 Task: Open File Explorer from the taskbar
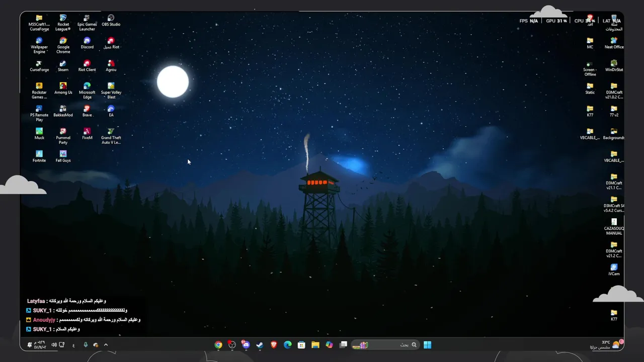[x=315, y=345]
